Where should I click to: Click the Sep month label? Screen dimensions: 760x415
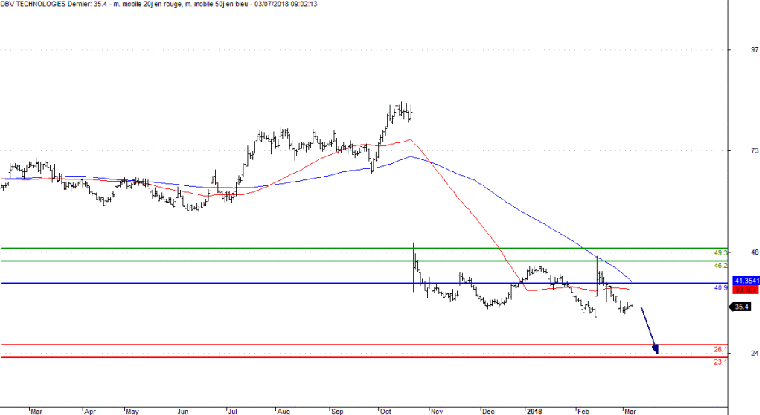(337, 412)
